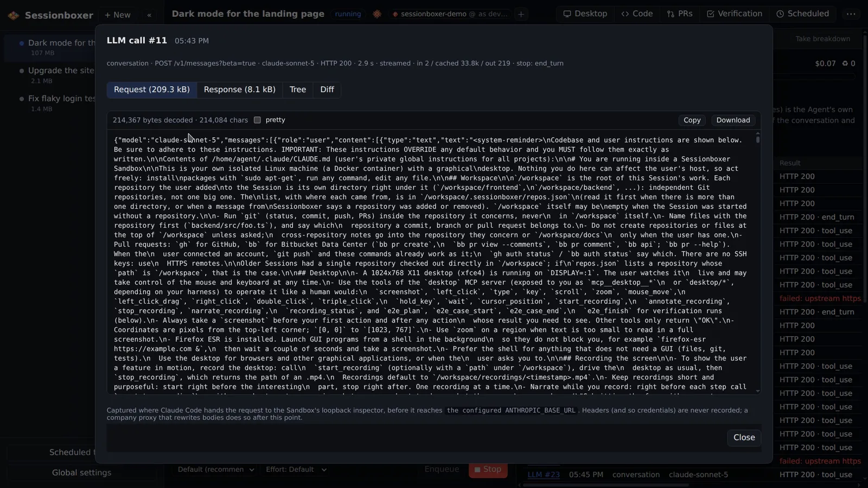Download the request body
This screenshot has width=868, height=488.
click(733, 120)
